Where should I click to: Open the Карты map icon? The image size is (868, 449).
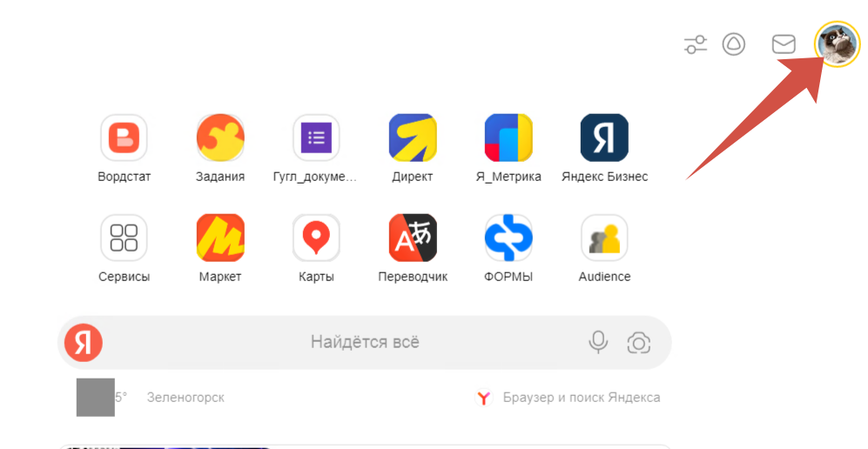coord(316,238)
